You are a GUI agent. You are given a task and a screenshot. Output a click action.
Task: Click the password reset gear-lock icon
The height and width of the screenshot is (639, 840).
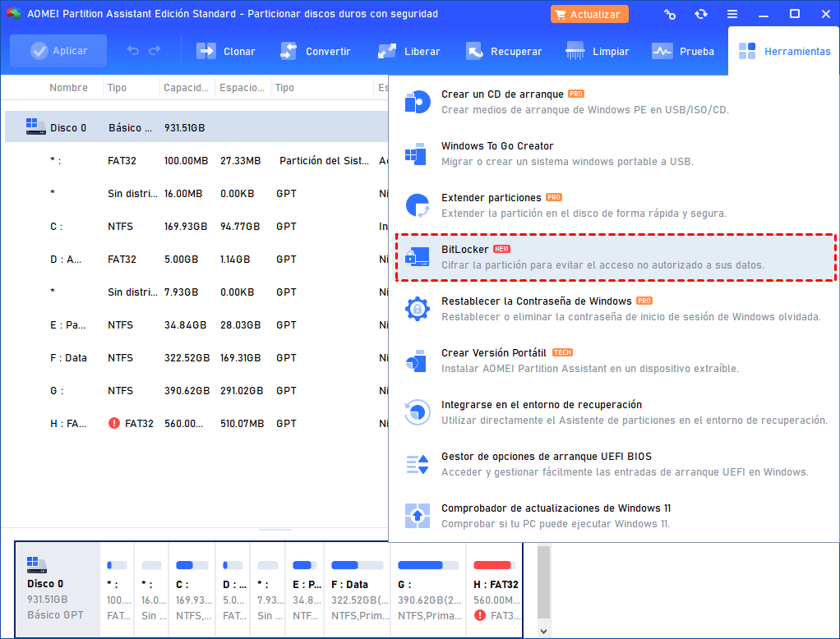(x=418, y=309)
